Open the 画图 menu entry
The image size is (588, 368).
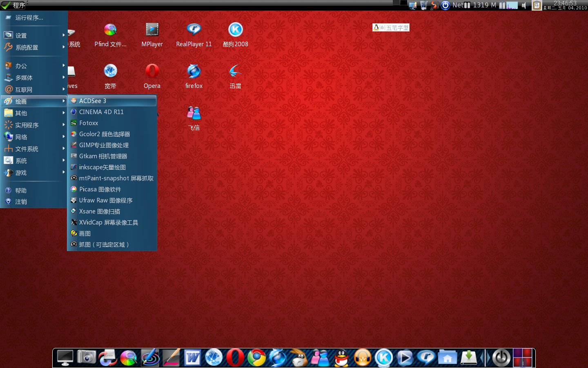(x=112, y=233)
